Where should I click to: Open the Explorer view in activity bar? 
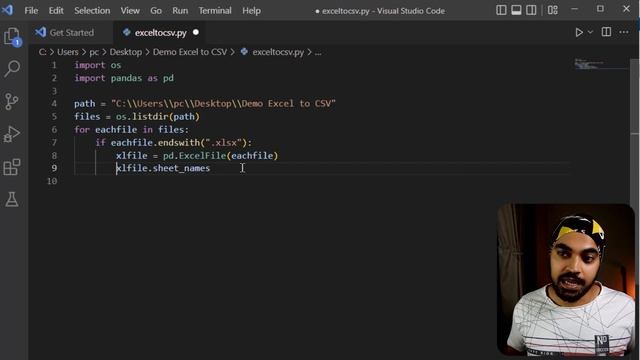pos(12,36)
